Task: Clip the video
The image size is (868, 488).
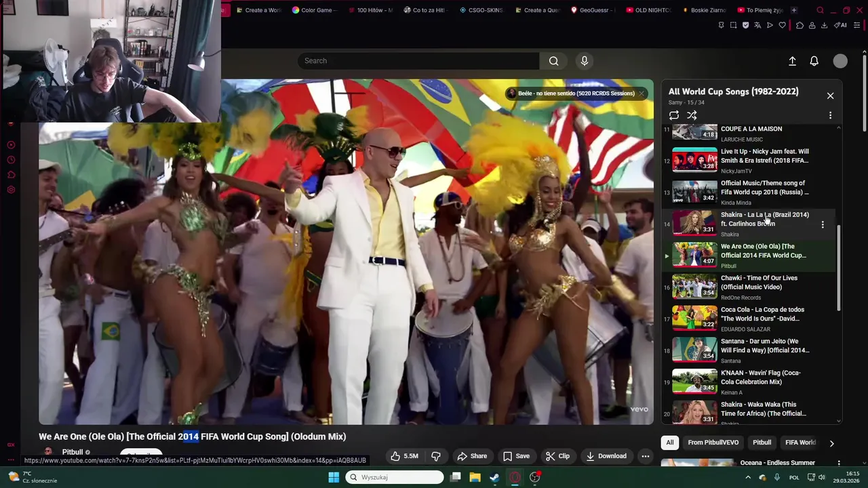Action: coord(557,456)
